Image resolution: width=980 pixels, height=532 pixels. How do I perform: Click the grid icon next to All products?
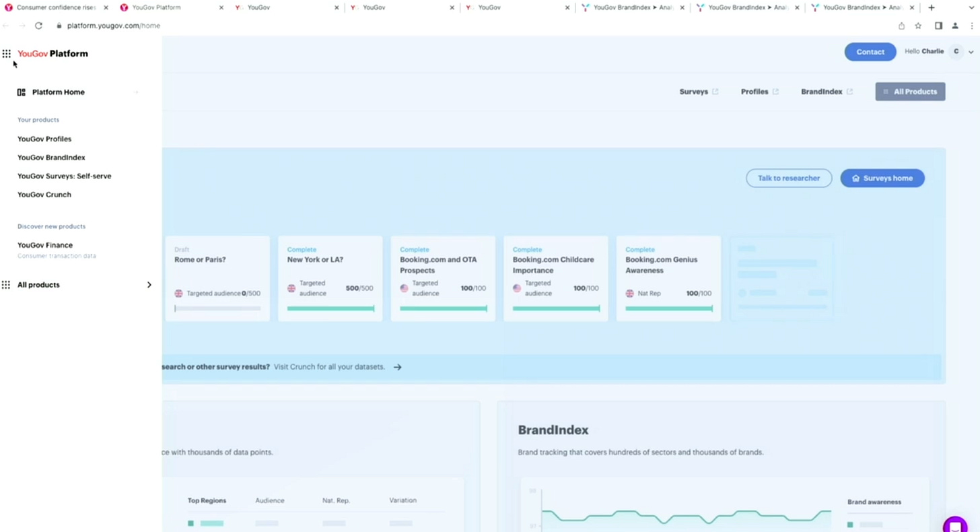click(6, 285)
